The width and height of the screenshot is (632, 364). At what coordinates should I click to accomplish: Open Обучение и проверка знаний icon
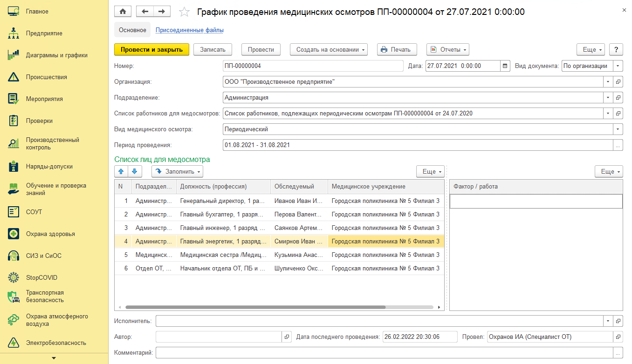(14, 189)
